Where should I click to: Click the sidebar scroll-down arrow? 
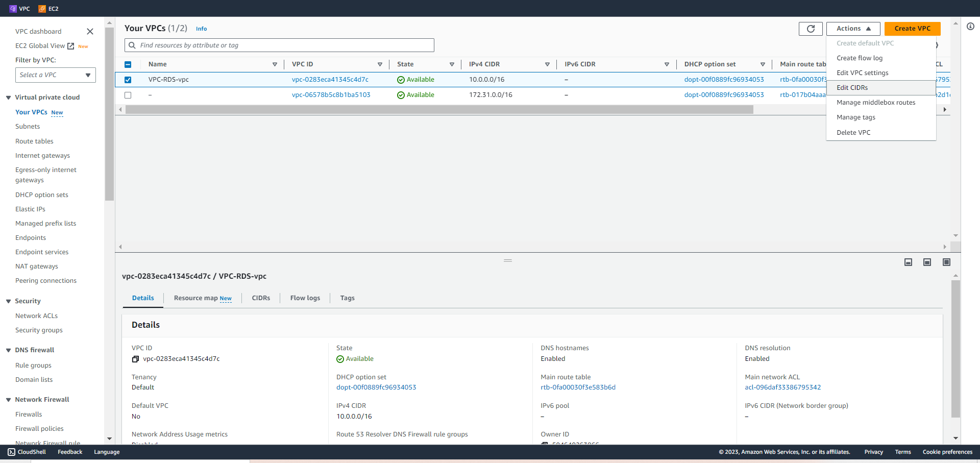pyautogui.click(x=109, y=438)
